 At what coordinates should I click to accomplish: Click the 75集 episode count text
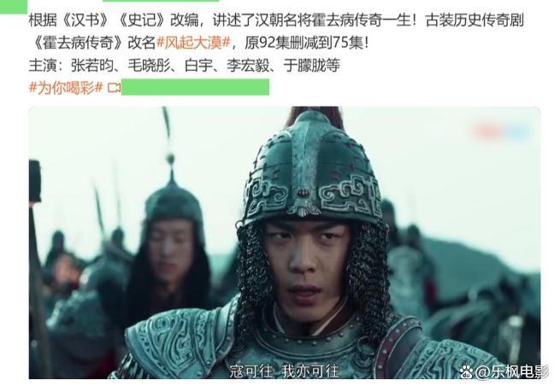coord(347,44)
